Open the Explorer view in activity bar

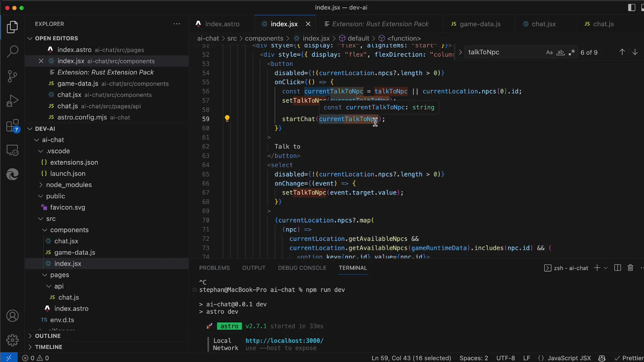12,27
